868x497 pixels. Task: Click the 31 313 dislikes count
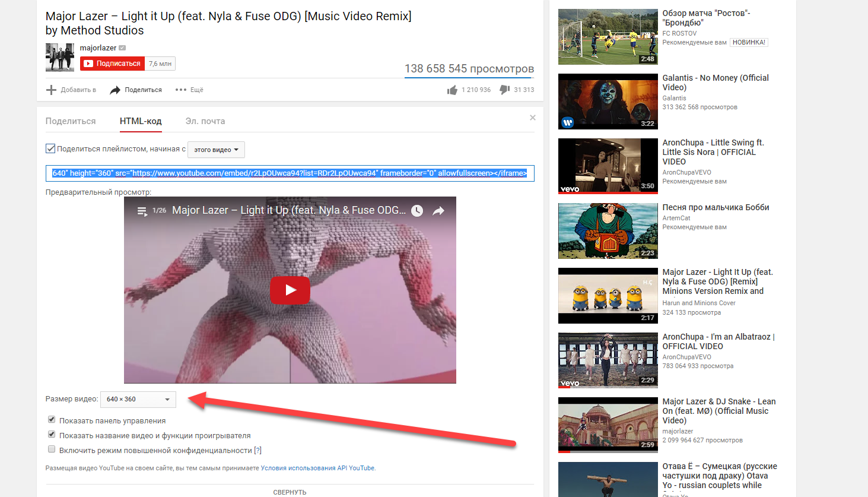tap(524, 90)
